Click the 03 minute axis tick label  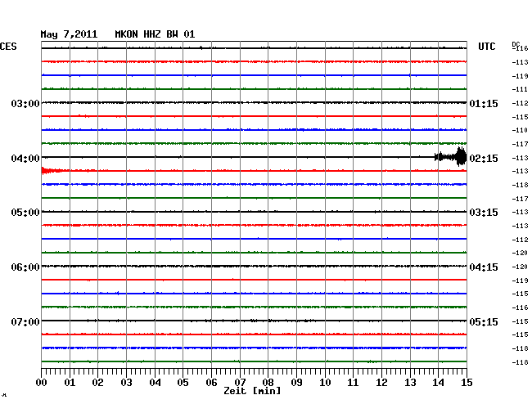coord(126,383)
